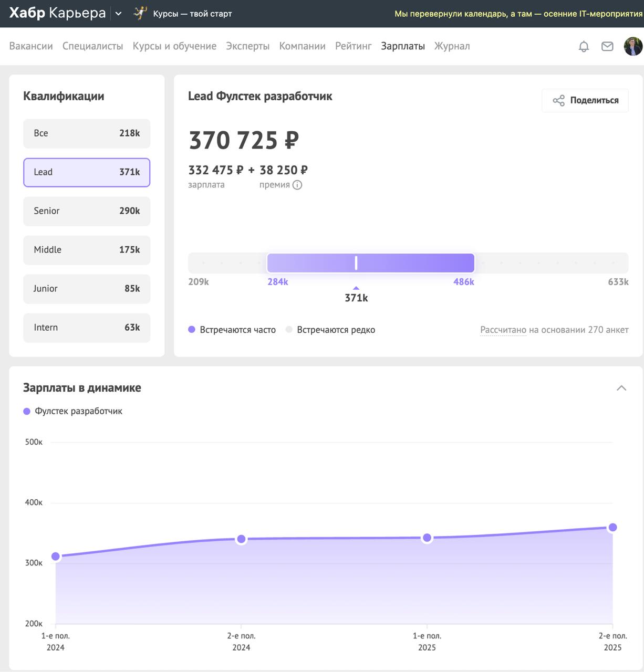Viewport: 644px width, 672px height.
Task: Click the user profile avatar
Action: pyautogui.click(x=633, y=47)
